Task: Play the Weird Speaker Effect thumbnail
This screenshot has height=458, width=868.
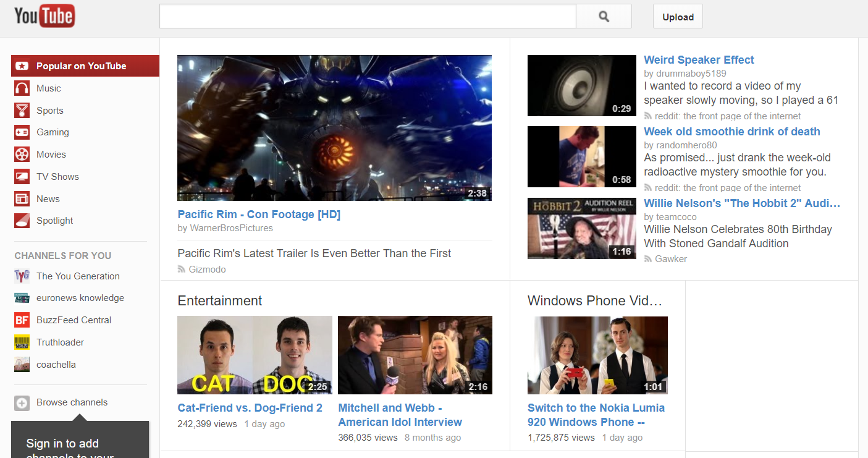Action: click(582, 86)
